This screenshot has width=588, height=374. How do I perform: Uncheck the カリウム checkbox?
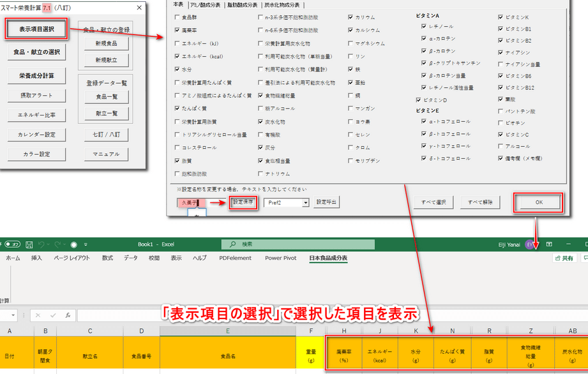click(351, 17)
